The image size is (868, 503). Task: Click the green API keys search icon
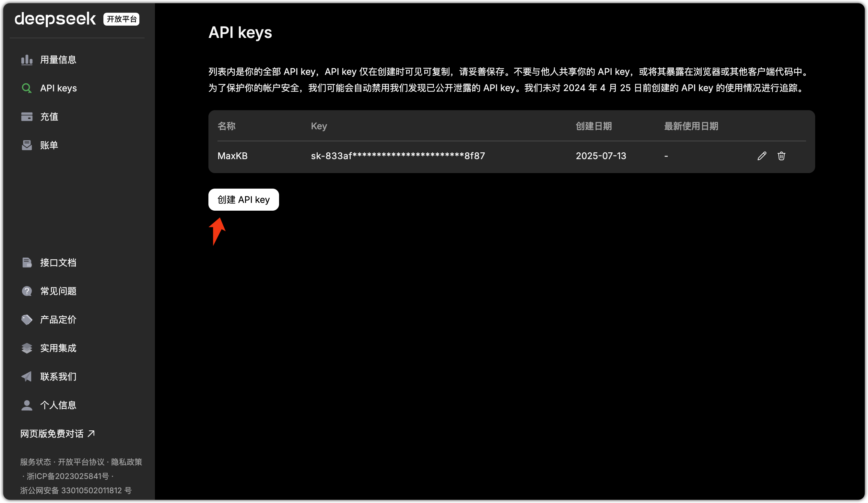(x=27, y=88)
